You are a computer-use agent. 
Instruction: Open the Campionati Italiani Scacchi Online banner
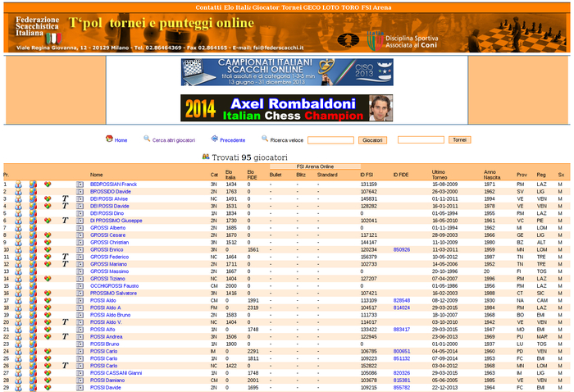click(287, 72)
